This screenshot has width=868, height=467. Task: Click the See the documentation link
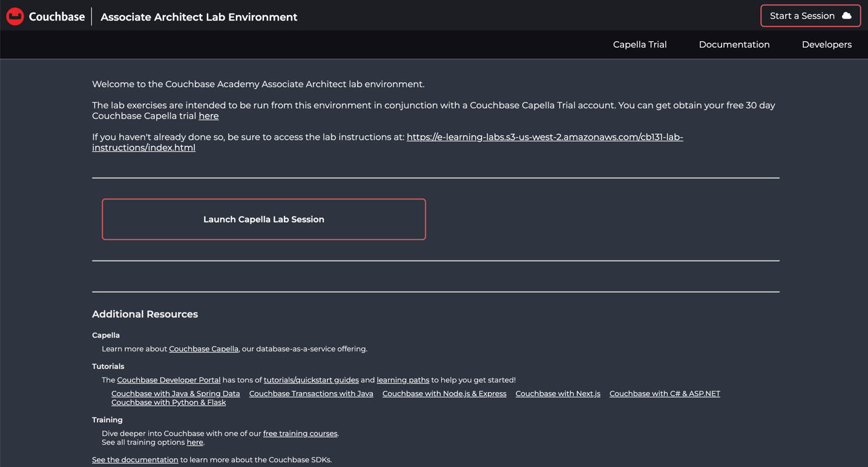click(x=135, y=460)
